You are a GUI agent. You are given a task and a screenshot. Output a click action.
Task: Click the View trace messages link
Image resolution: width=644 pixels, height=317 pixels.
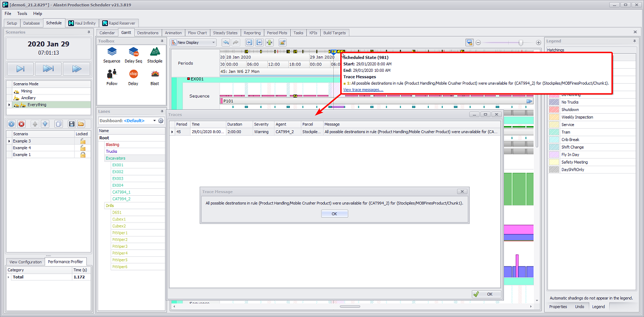tap(363, 90)
